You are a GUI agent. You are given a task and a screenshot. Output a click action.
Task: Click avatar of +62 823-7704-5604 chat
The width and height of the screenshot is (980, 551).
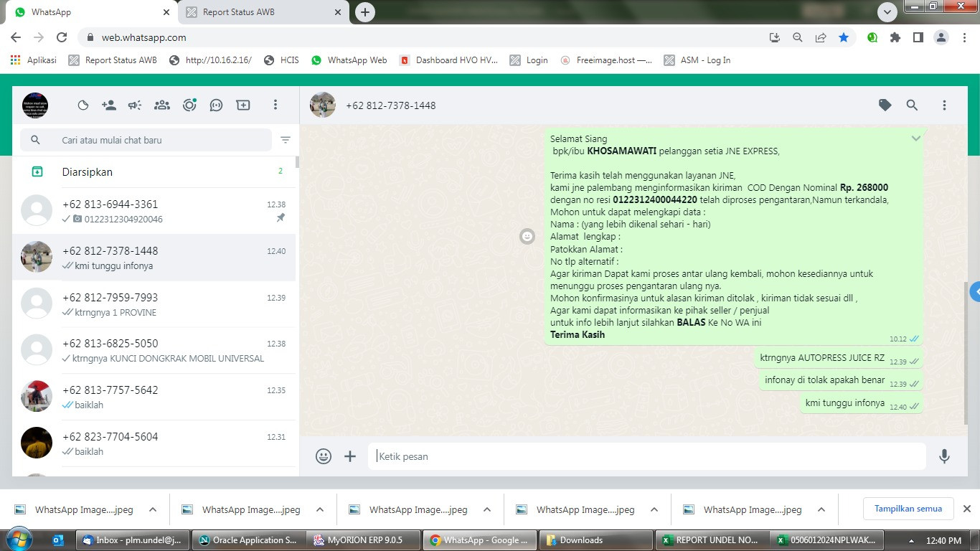(x=37, y=443)
